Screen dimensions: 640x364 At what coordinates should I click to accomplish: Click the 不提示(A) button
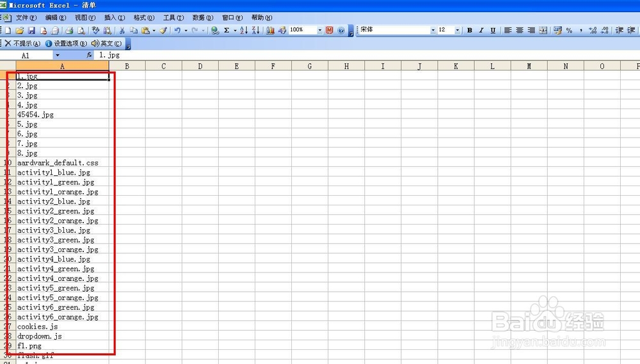tap(22, 44)
